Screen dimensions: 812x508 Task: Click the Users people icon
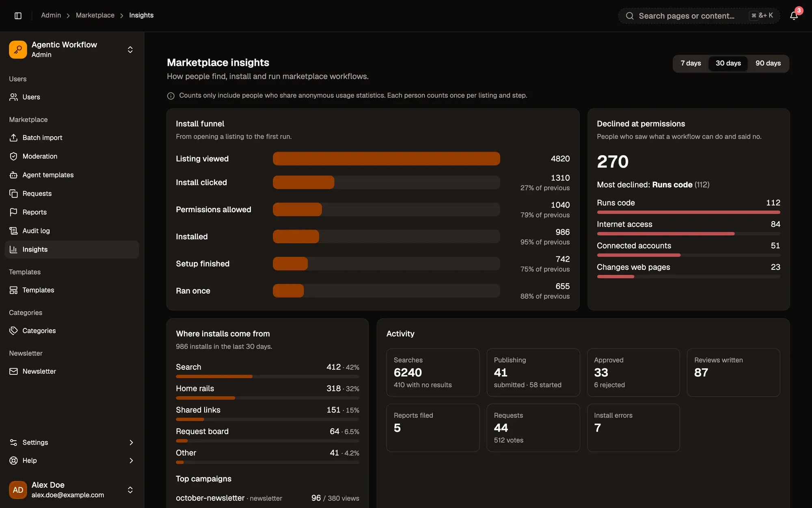[13, 97]
